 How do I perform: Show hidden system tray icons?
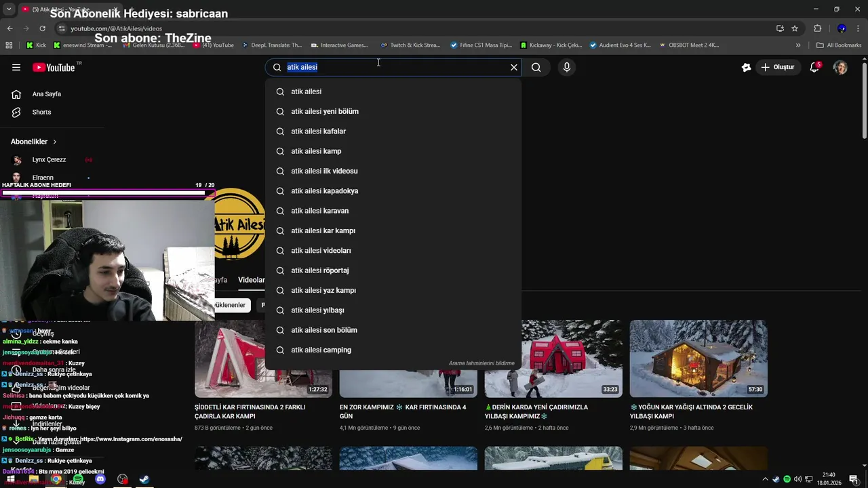pos(766,479)
